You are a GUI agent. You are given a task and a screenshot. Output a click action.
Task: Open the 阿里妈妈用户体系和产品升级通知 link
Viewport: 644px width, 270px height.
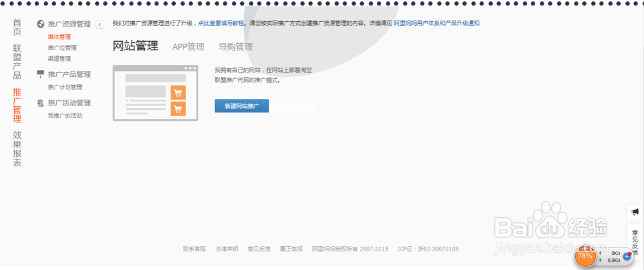(437, 23)
